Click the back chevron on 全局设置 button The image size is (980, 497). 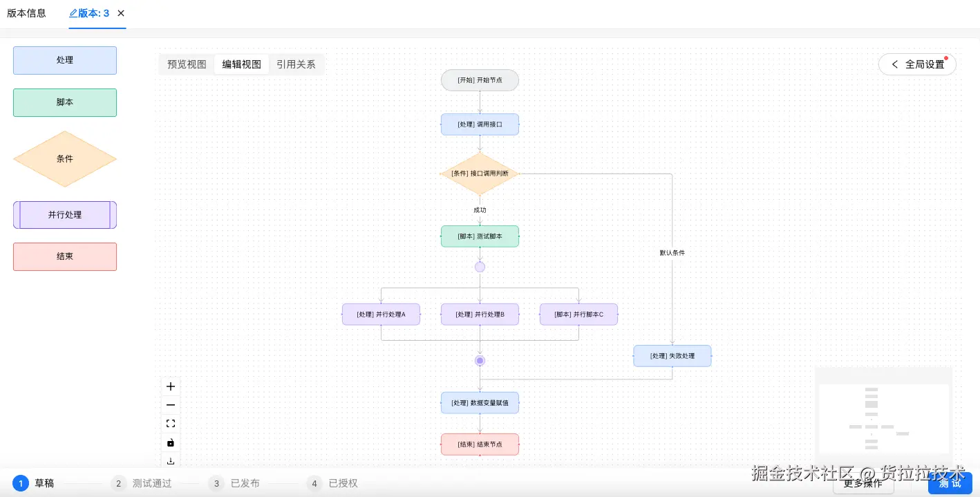895,64
